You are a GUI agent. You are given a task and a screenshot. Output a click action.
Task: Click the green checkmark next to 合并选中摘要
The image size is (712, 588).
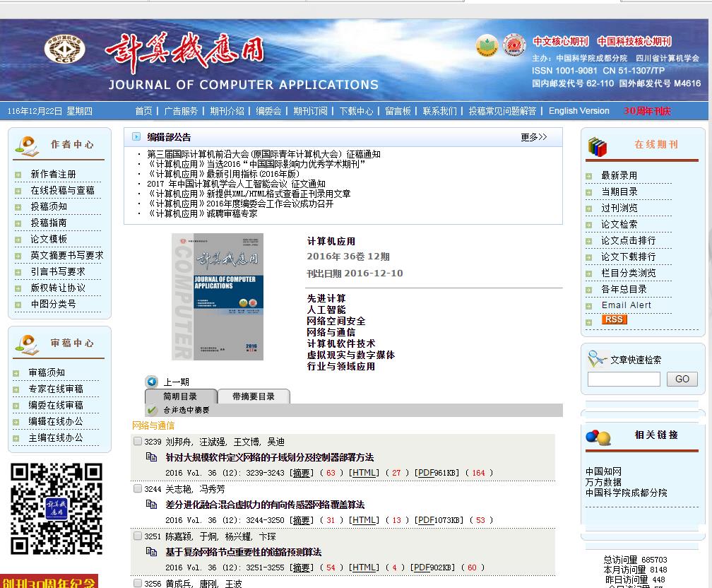tap(152, 410)
